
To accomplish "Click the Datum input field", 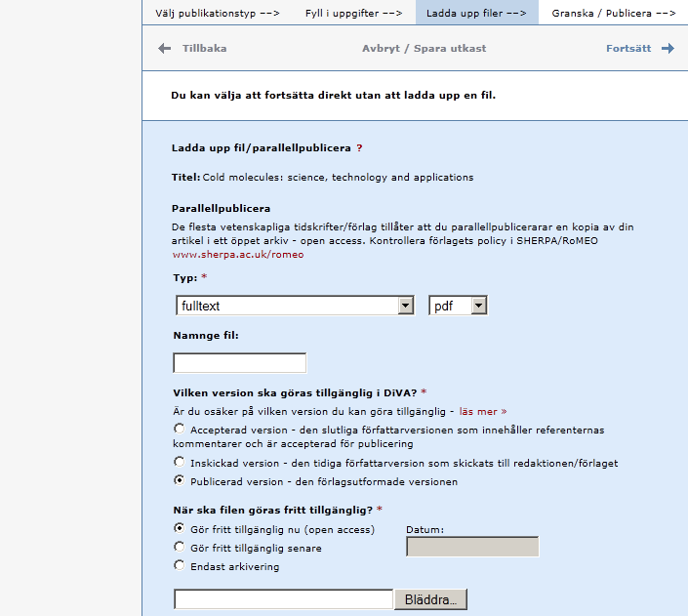I will pos(472,547).
